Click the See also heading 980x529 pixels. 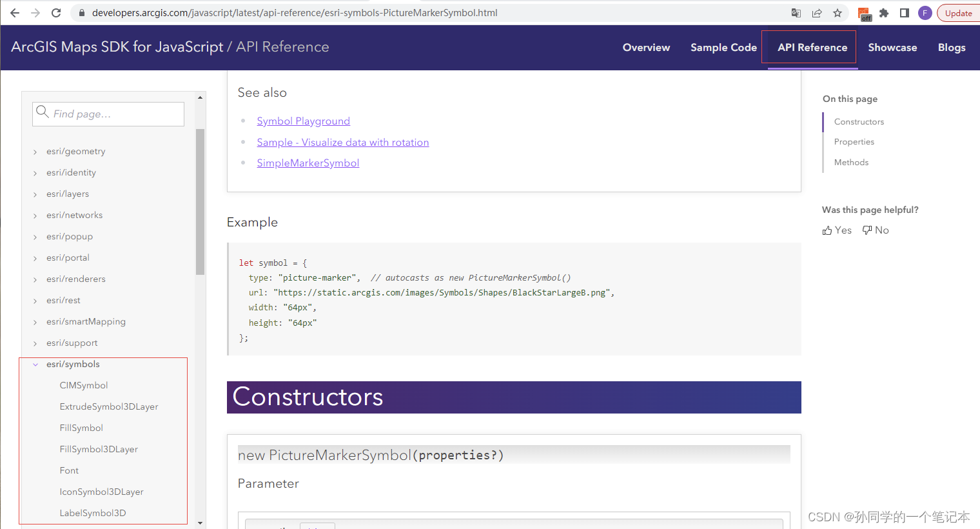coord(262,93)
